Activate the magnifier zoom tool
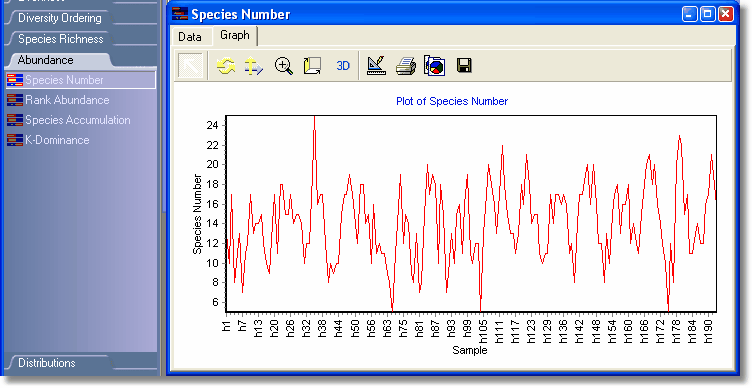The image size is (752, 388). tap(283, 66)
